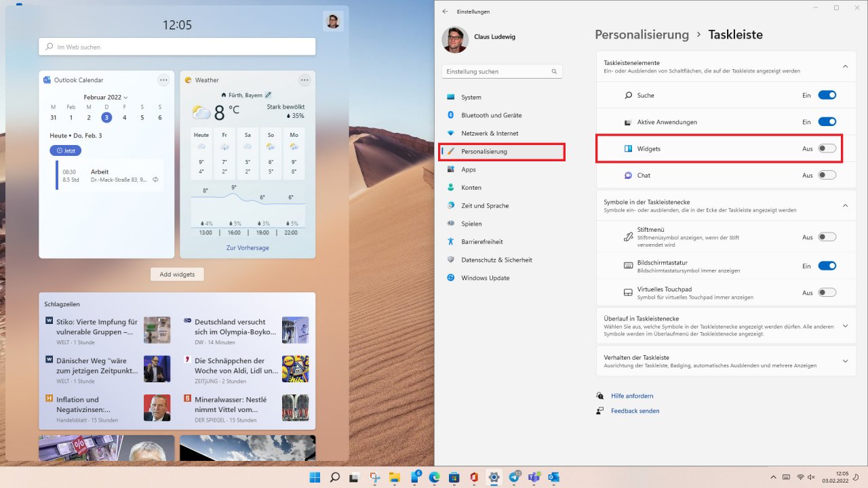Click Hilfe anfordern link
868x488 pixels.
point(632,396)
